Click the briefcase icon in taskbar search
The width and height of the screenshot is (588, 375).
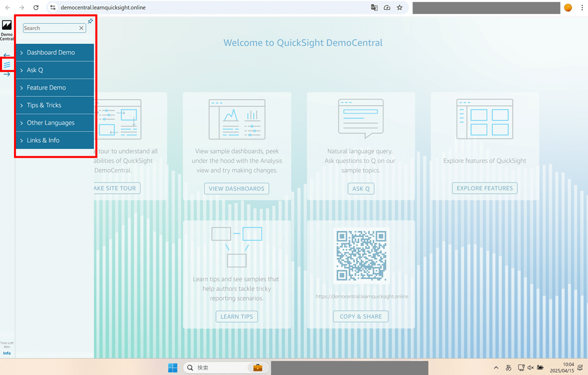pos(258,368)
